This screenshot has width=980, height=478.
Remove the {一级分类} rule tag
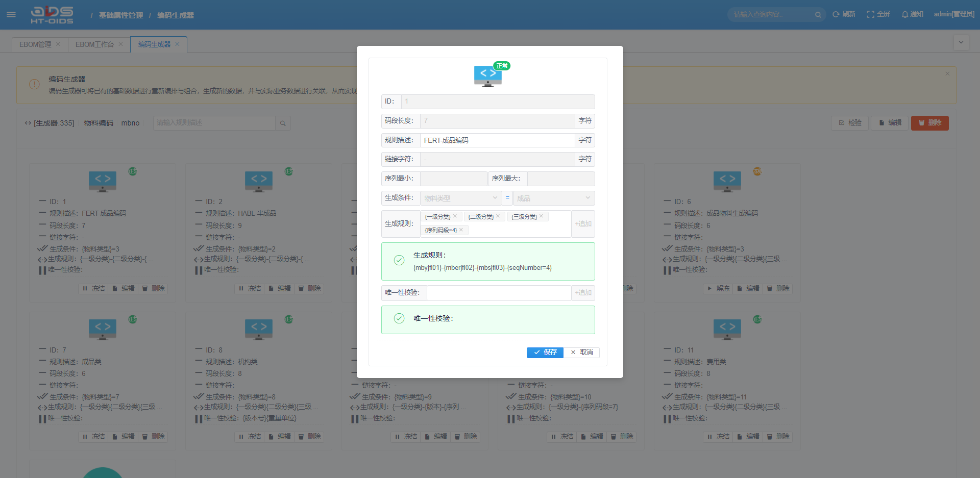455,216
